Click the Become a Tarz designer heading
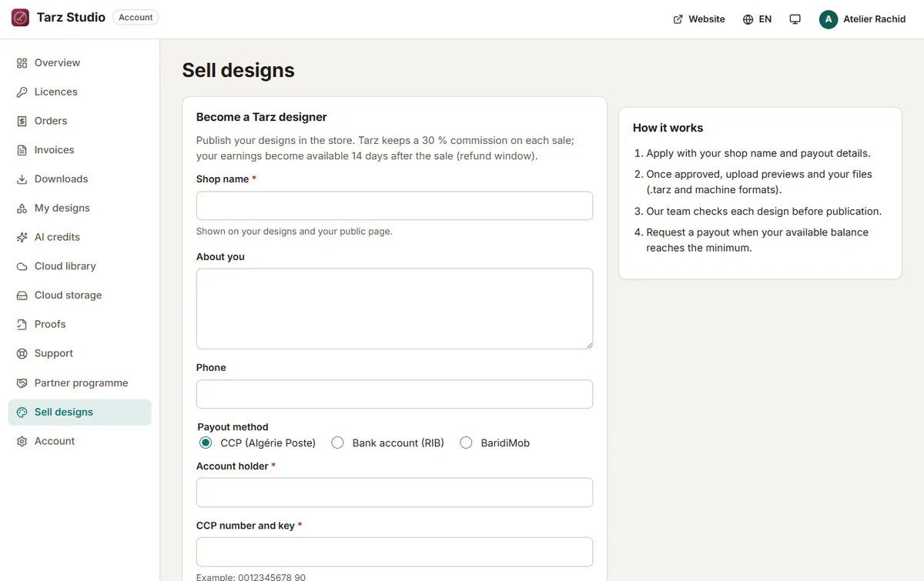The width and height of the screenshot is (924, 581). coord(262,117)
